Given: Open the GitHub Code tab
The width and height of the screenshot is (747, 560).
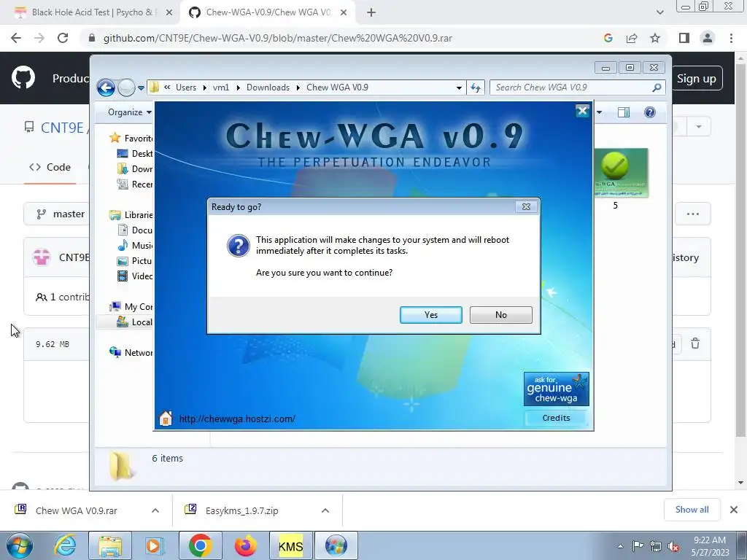Looking at the screenshot, I should pos(50,167).
